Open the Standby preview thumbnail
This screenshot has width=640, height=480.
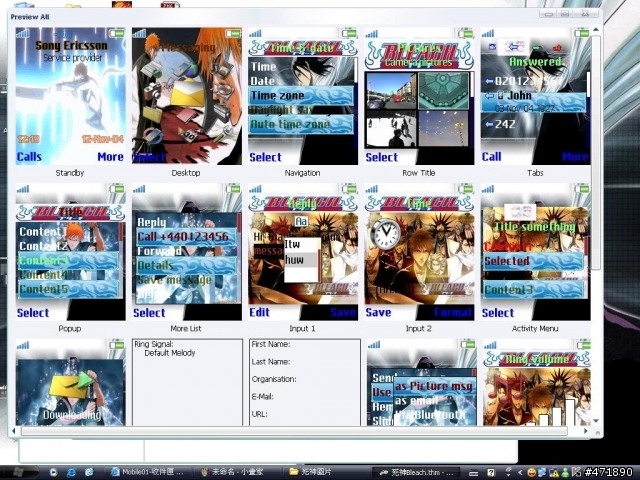point(70,96)
